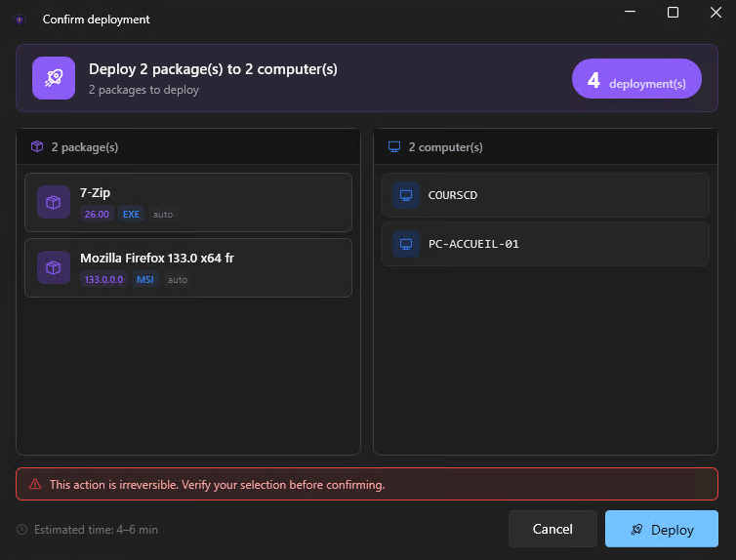Click the 7-Zip package cube icon

[x=54, y=202]
